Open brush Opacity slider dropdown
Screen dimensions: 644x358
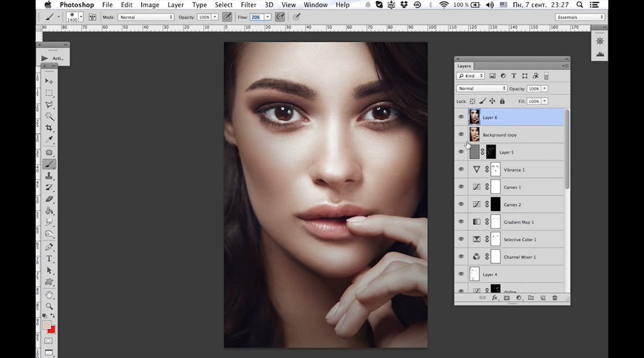pos(215,17)
